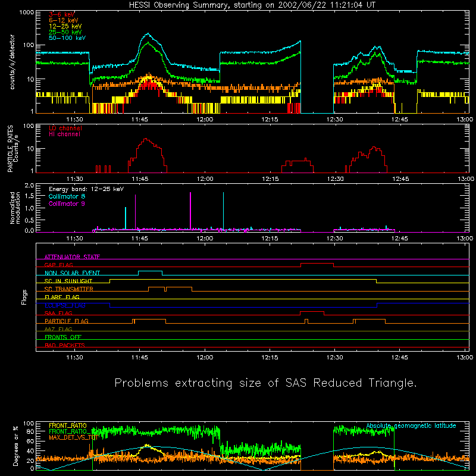
Task: Select the SC_IN_SUNLIGHT flag label
Action: (68, 281)
